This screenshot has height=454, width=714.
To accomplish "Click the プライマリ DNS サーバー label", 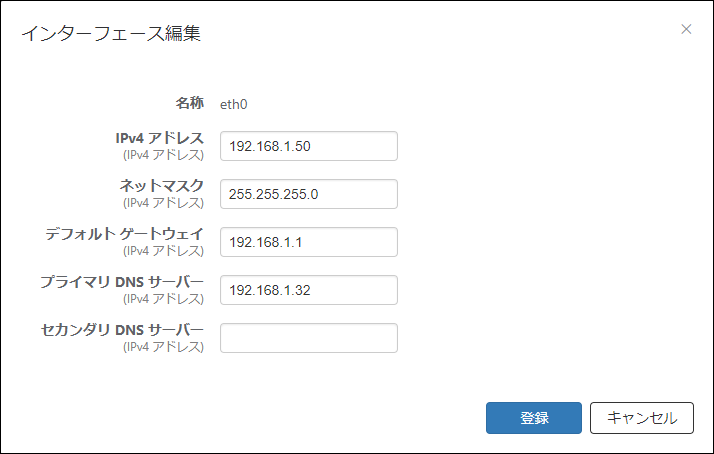I will [x=122, y=282].
